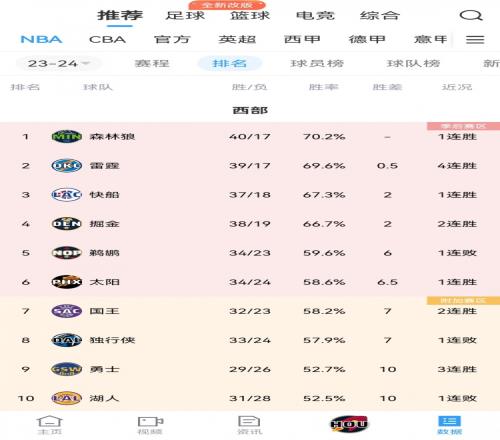This screenshot has height=440, width=500.
Task: Tap the MIN Timberwolves team logo
Action: pyautogui.click(x=67, y=136)
